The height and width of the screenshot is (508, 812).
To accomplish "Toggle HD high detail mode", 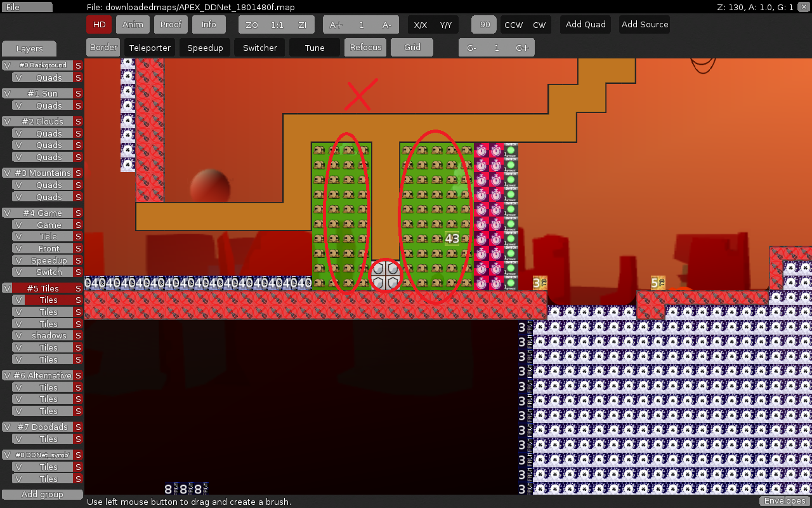I will click(99, 25).
